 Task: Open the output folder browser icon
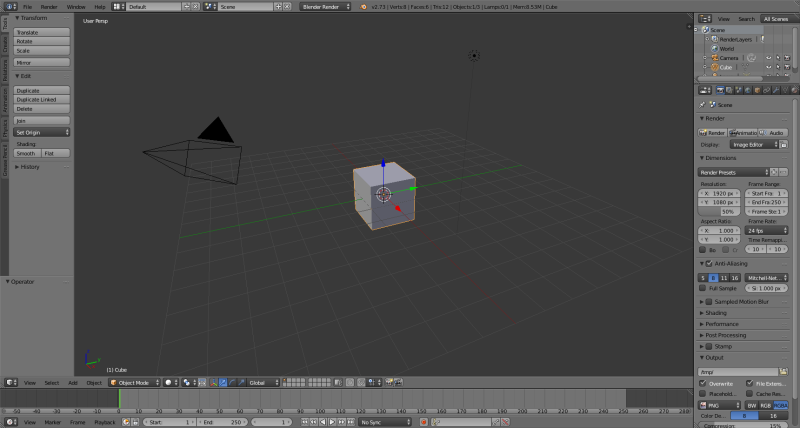point(784,372)
